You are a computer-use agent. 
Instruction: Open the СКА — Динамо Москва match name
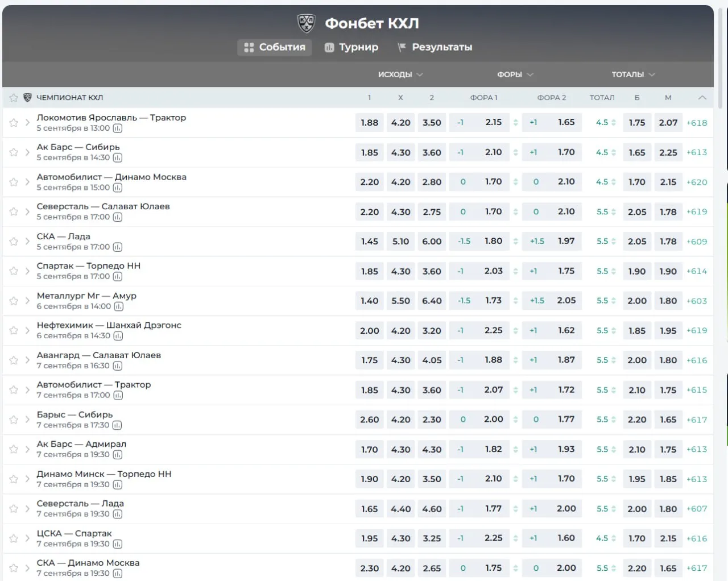tap(88, 563)
